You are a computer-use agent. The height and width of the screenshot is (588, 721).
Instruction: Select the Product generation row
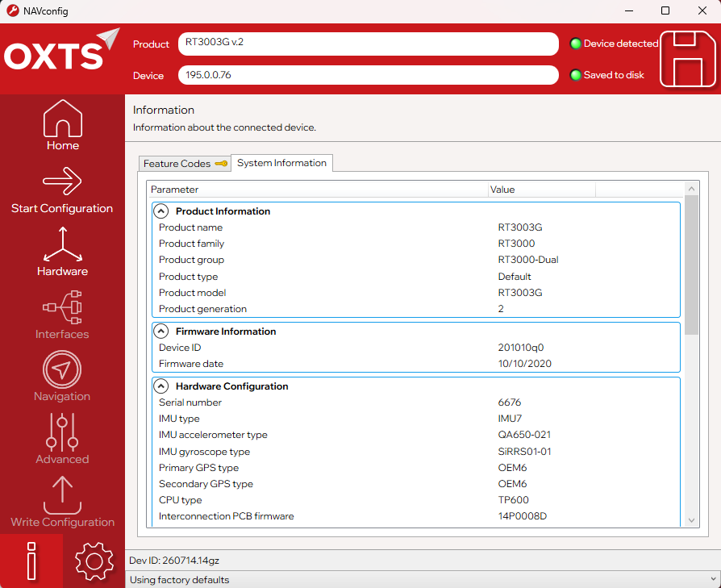415,308
